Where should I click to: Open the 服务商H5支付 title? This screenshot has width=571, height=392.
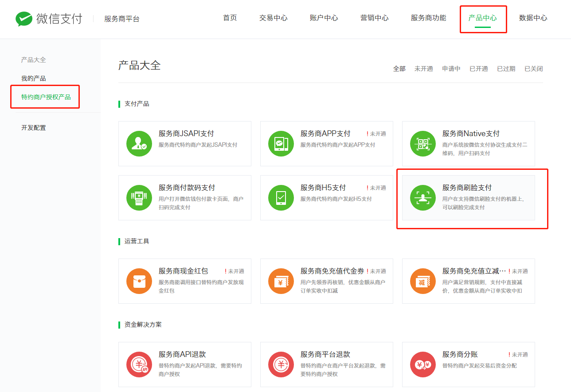pos(323,188)
